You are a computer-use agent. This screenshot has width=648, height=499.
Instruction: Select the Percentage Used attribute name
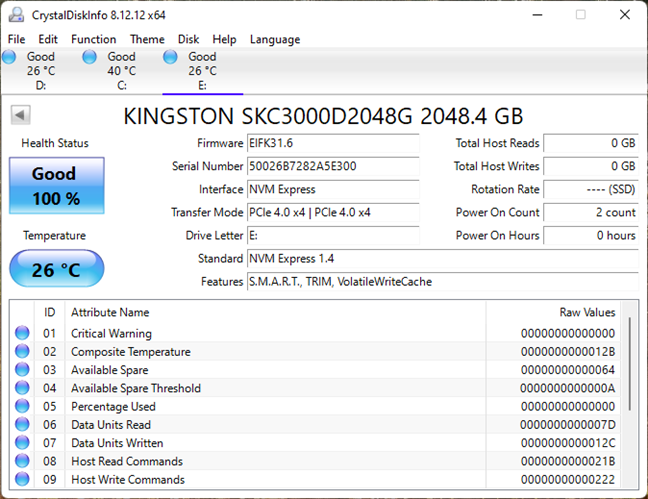coord(114,407)
